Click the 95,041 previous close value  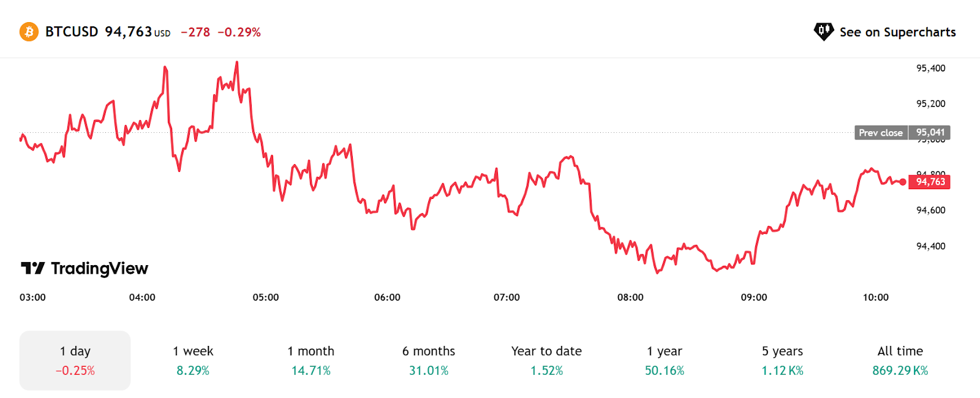(930, 133)
